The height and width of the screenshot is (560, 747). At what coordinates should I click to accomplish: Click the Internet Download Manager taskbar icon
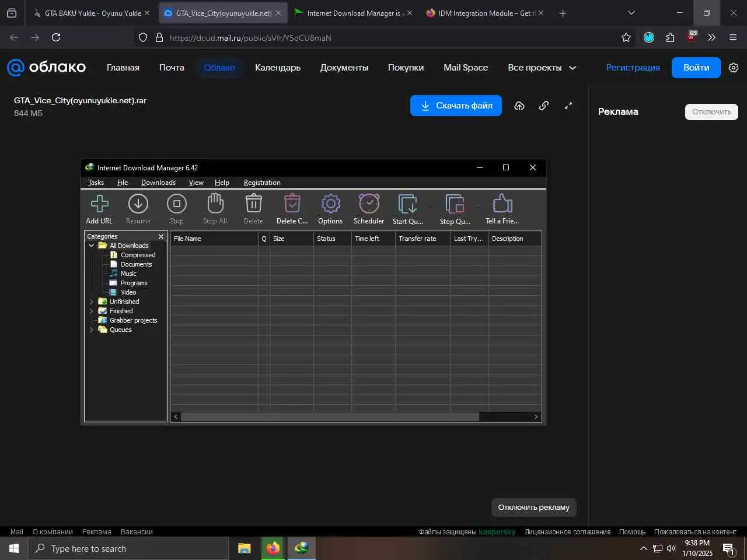302,548
